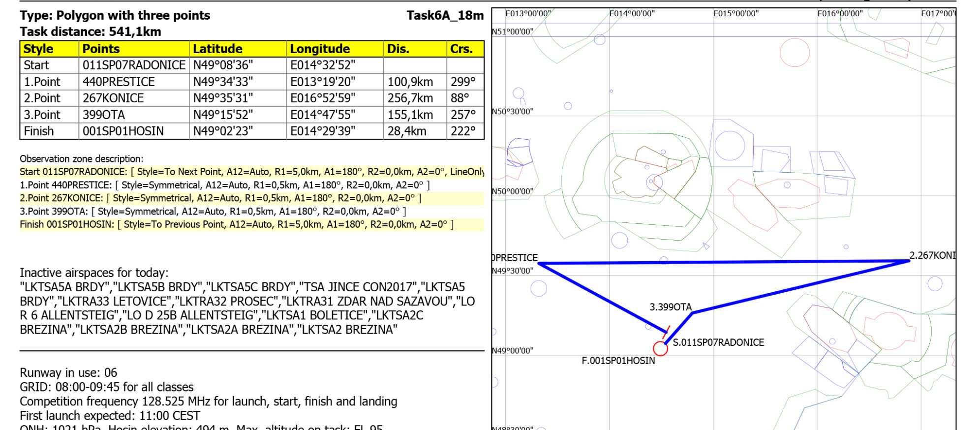Viewport: 980px width, 430px height.
Task: Click the S.011SP07RADONICE map label
Action: (718, 342)
